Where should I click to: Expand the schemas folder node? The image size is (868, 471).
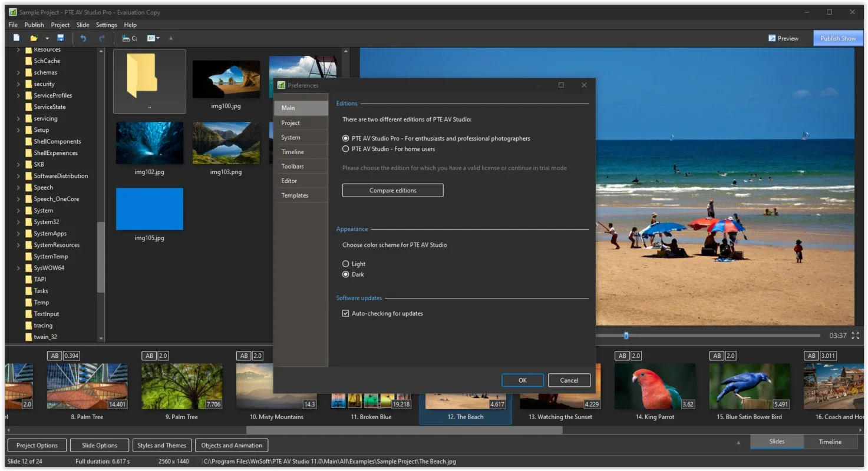pos(18,72)
